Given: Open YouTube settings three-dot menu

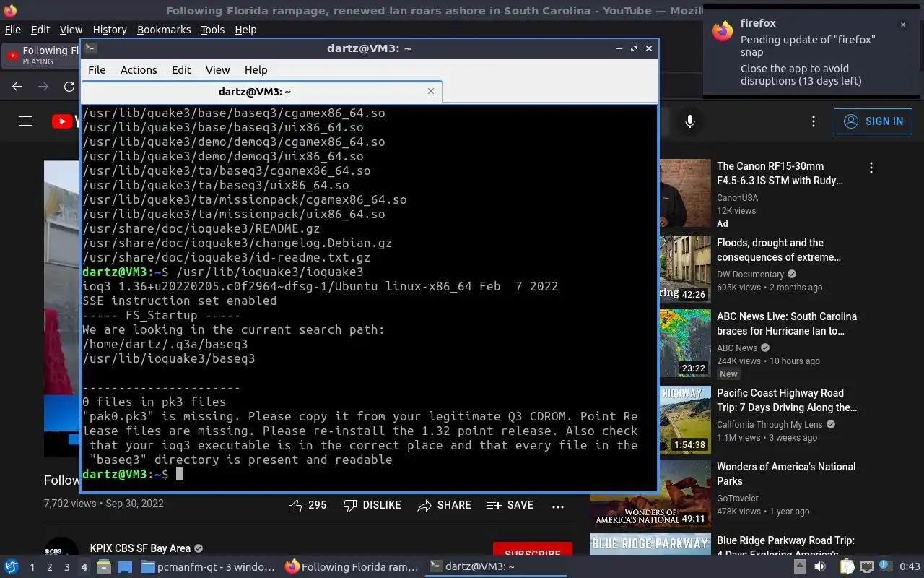Looking at the screenshot, I should click(814, 121).
